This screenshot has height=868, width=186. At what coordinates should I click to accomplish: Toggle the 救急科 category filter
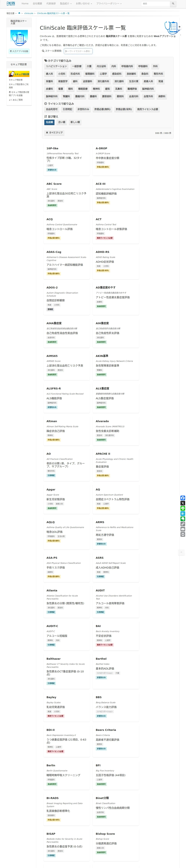pos(145,74)
